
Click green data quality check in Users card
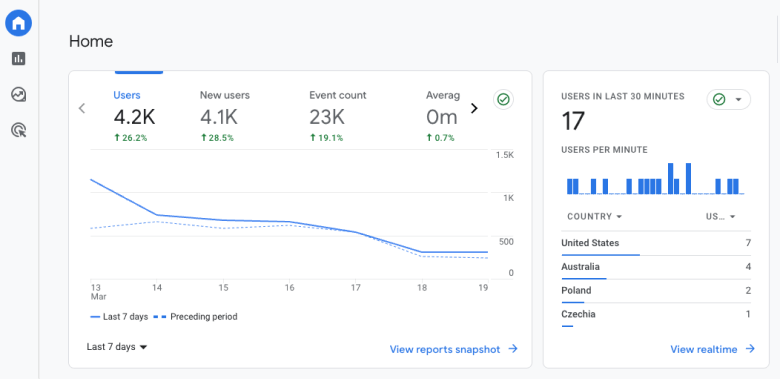[503, 99]
